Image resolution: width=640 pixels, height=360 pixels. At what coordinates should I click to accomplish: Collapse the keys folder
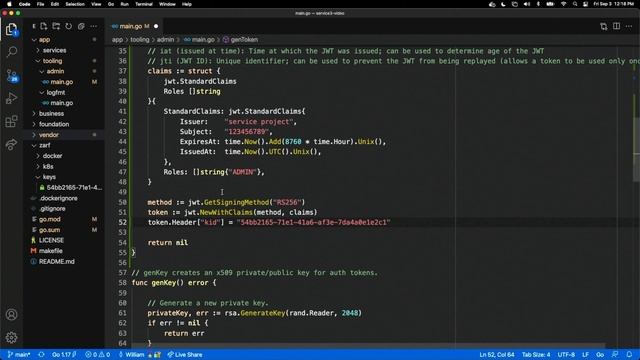click(49, 177)
